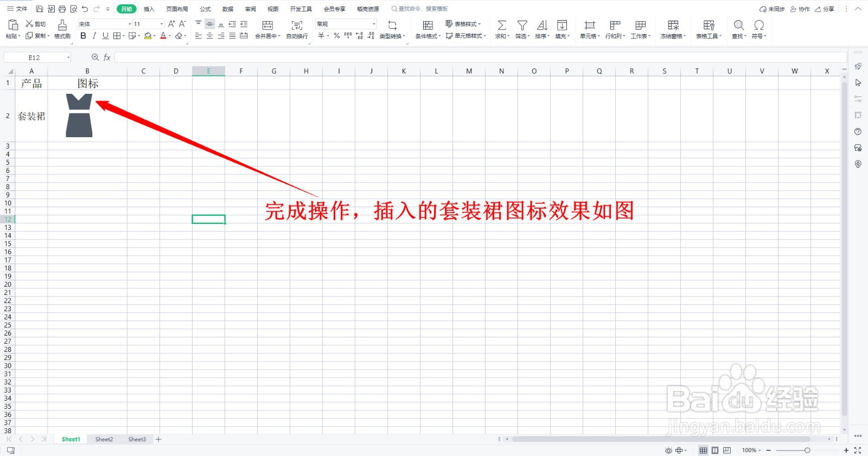The width and height of the screenshot is (868, 456).
Task: Click the zoom out minus button
Action: coord(769,450)
